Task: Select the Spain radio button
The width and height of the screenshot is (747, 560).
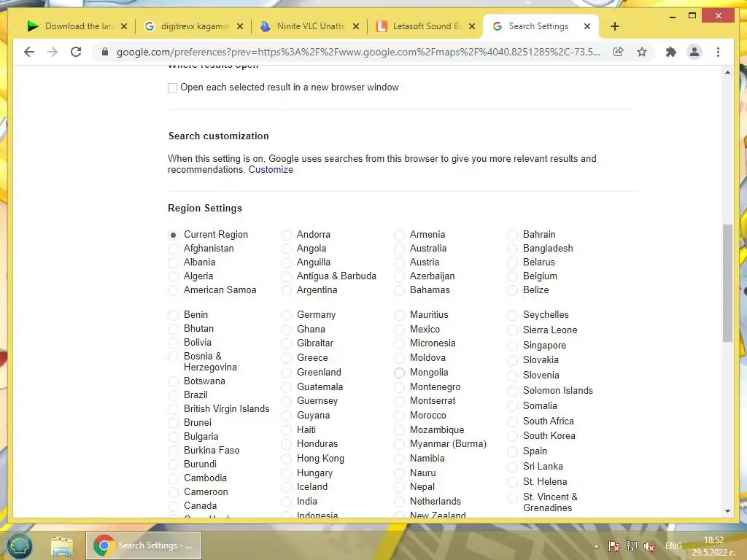Action: 513,451
